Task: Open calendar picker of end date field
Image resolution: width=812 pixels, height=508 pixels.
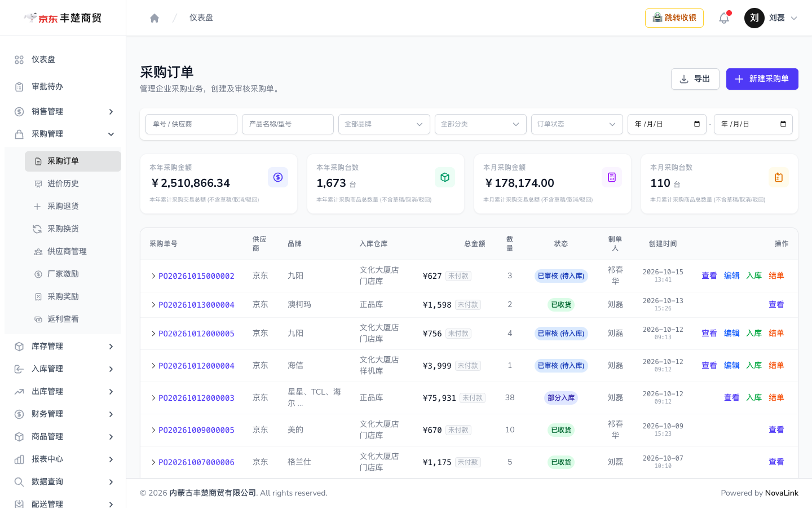Action: 783,124
